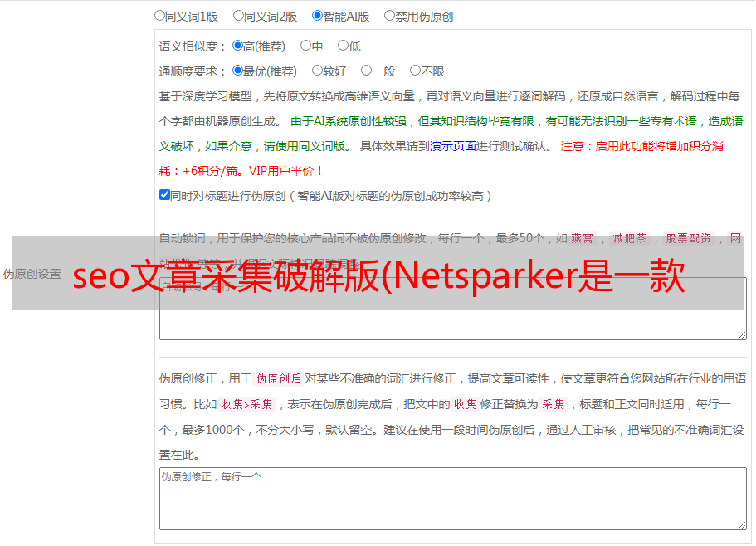Screen dimensions: 756x546
Task: Set 通顺度要求 to 一般
Action: (x=367, y=71)
